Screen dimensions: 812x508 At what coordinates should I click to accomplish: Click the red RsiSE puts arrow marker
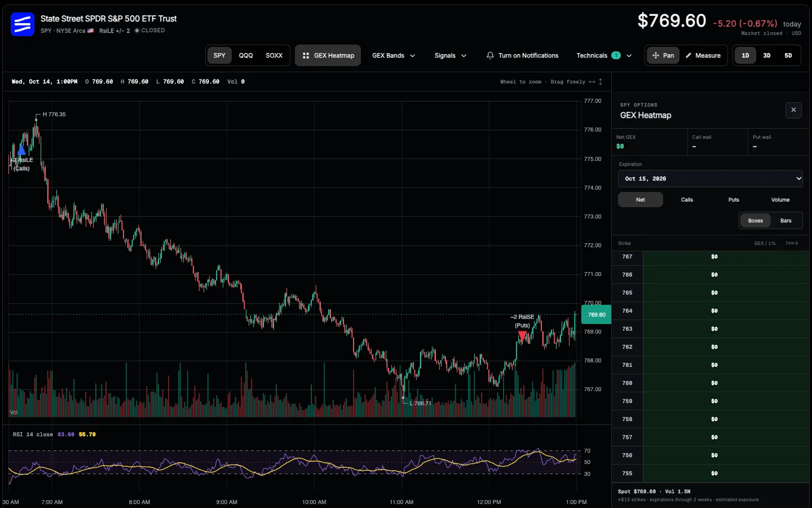click(x=522, y=336)
